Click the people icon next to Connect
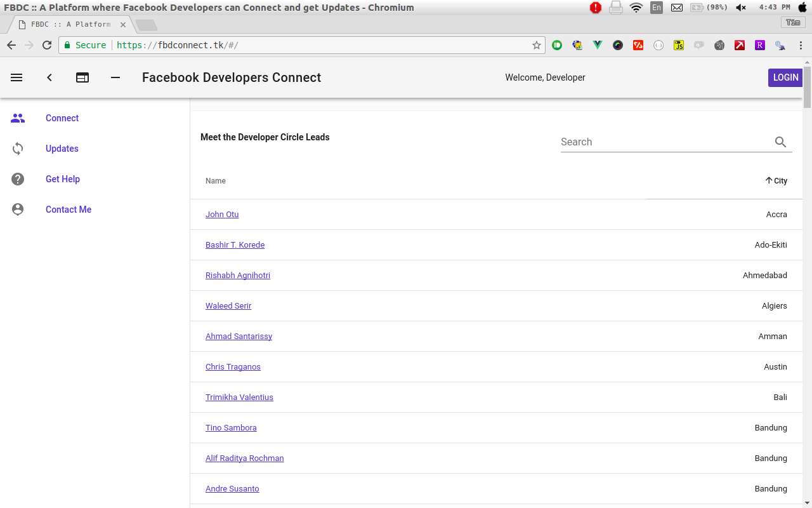The height and width of the screenshot is (508, 812). [18, 118]
